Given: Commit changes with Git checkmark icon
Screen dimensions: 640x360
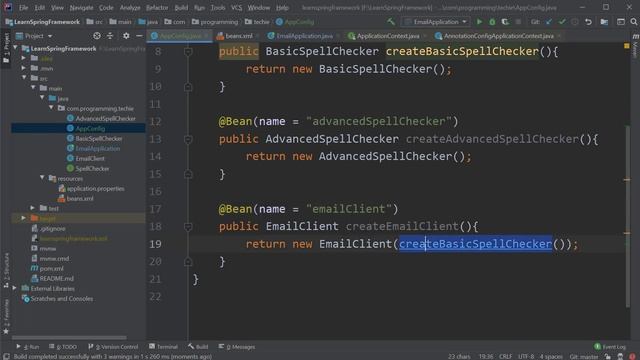Looking at the screenshot, I should click(x=562, y=22).
